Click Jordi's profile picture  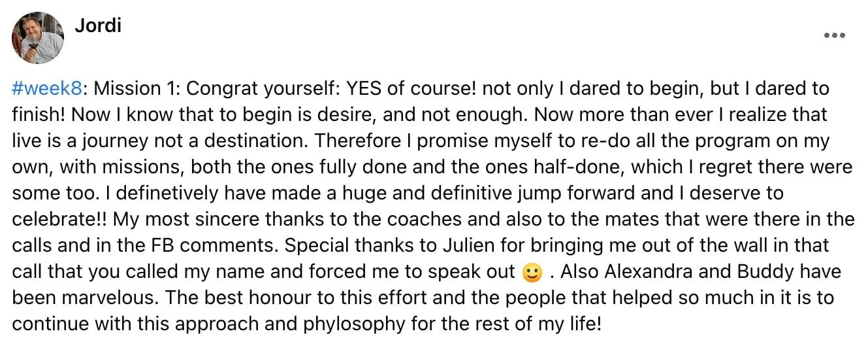38,38
